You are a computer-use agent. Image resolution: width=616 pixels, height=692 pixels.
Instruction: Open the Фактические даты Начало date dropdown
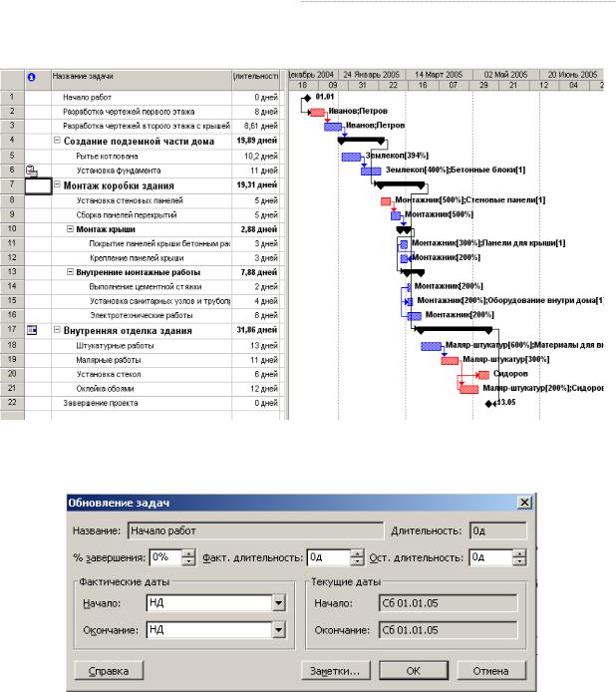click(279, 603)
